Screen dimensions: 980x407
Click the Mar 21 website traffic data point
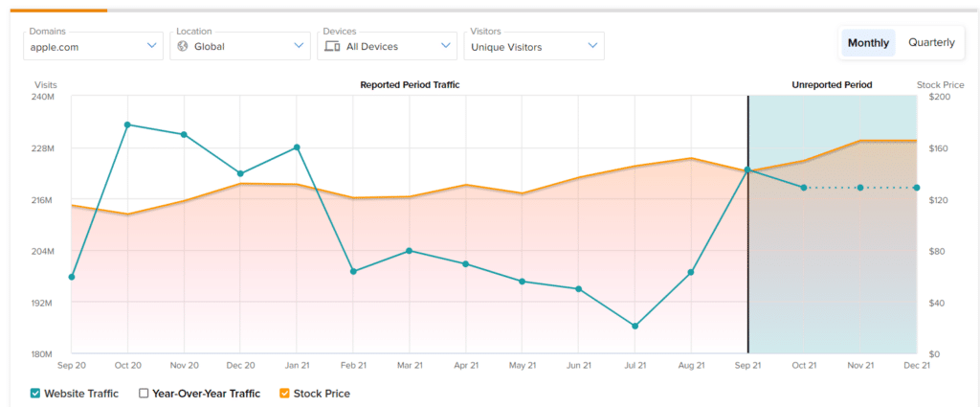410,251
